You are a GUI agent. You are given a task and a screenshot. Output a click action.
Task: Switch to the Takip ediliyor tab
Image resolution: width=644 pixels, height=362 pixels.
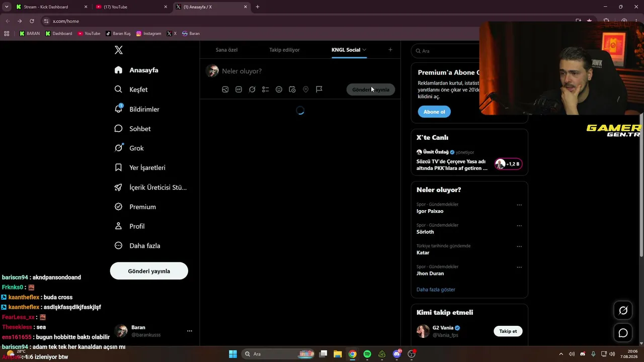click(284, 50)
